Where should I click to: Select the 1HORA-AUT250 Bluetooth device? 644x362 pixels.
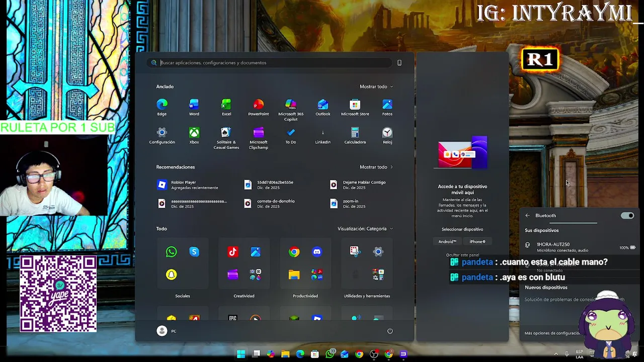coord(580,247)
